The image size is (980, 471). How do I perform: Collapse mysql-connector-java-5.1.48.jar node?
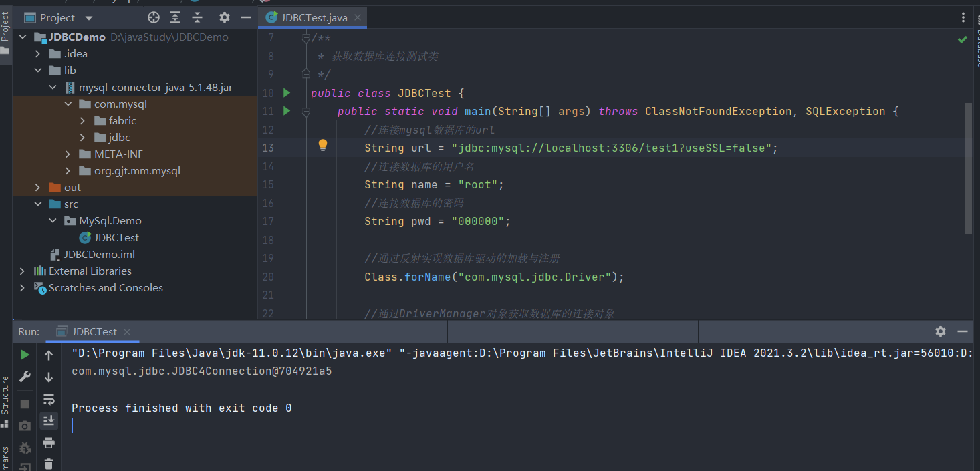point(53,88)
